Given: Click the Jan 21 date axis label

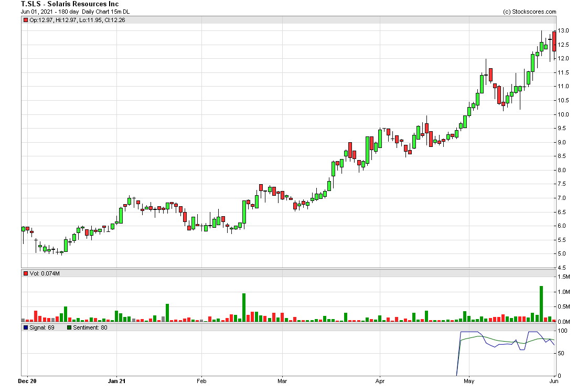Looking at the screenshot, I should [x=116, y=381].
